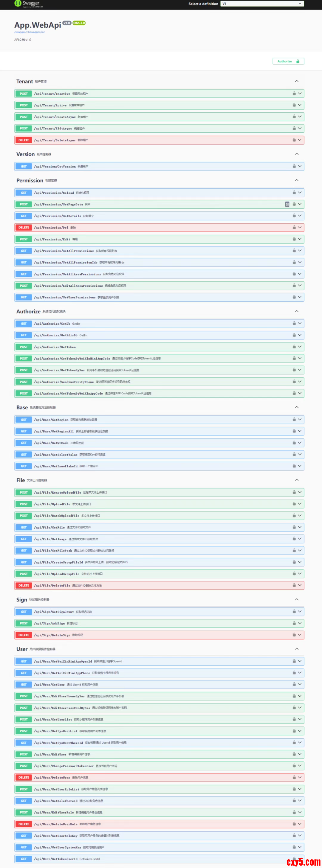The width and height of the screenshot is (322, 868).
Task: Click lock icon on /api/Version/GetVersion row
Action: (x=294, y=166)
